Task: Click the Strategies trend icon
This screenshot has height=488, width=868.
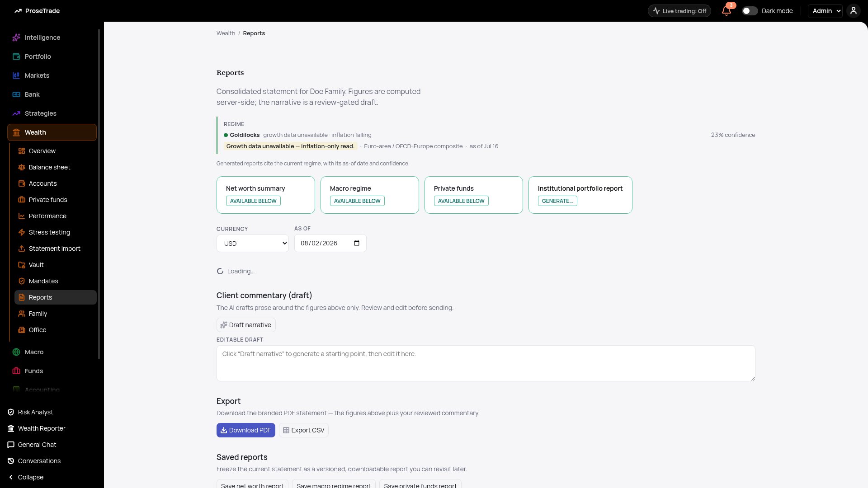Action: click(x=16, y=113)
